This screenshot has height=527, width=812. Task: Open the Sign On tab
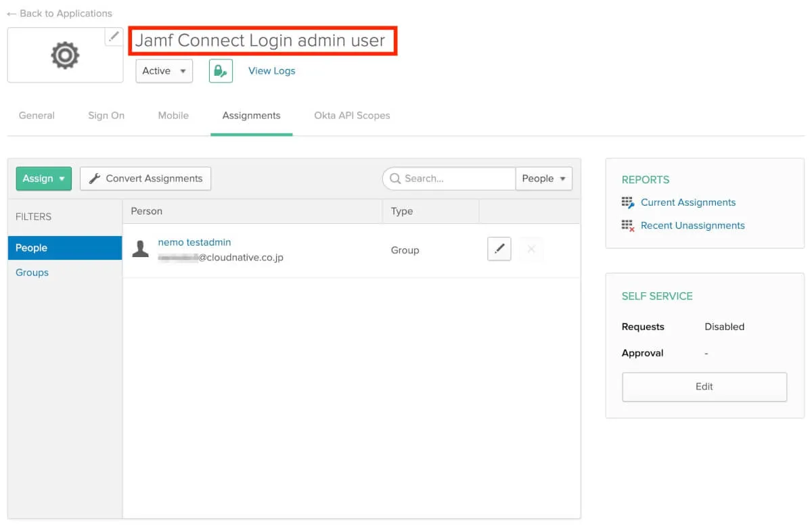(x=106, y=116)
